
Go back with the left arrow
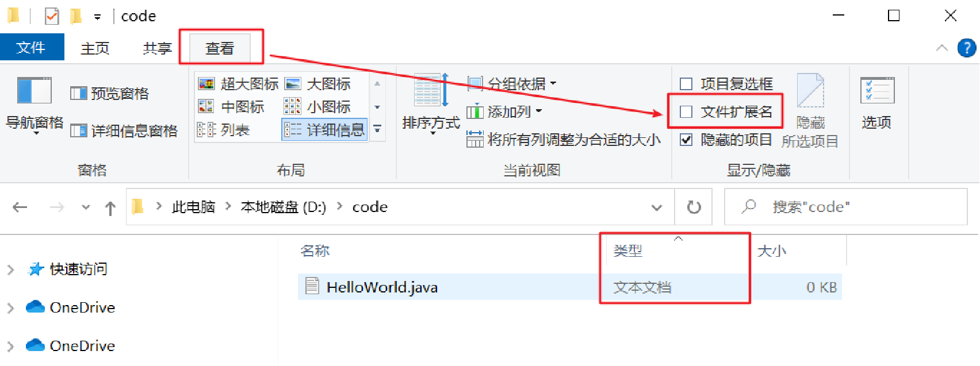pos(20,207)
